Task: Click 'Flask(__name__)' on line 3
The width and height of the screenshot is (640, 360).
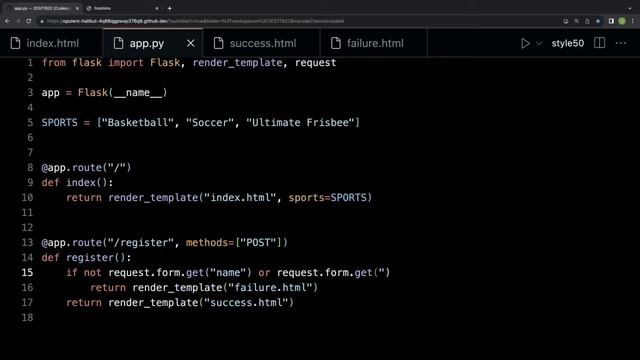Action: [122, 93]
